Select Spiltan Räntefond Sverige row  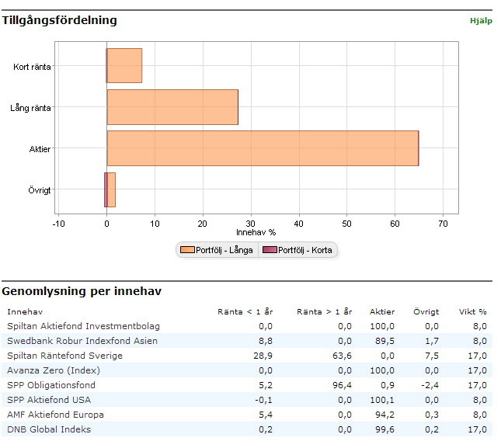[x=64, y=356]
